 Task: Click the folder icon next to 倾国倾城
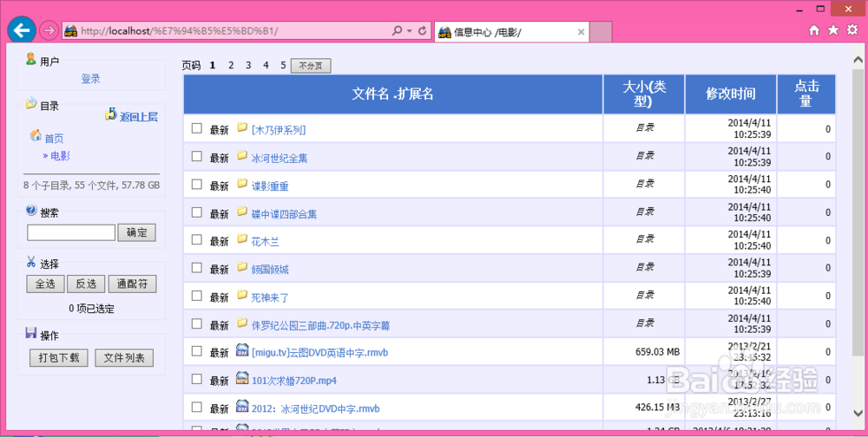click(x=242, y=267)
